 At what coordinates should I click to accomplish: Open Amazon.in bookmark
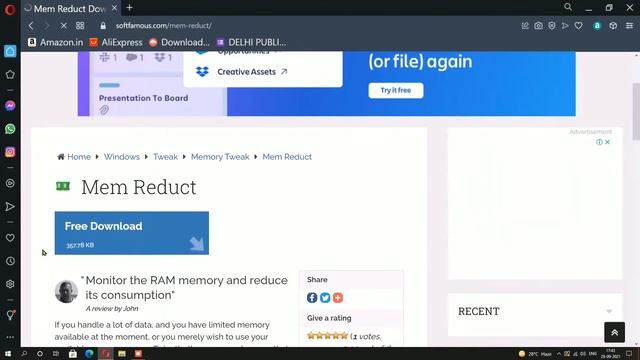pos(55,42)
